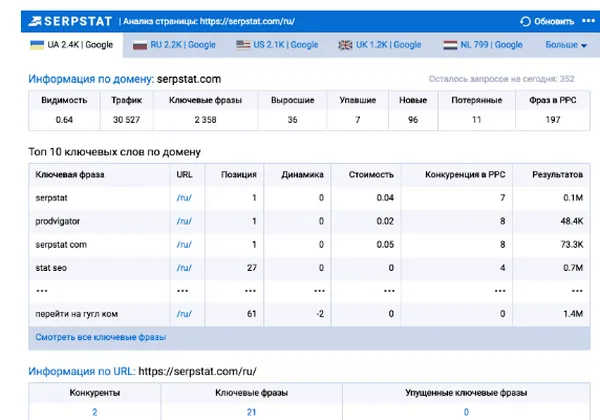Click the Ключевые фразы value 21
Image resolution: width=600 pixels, height=420 pixels.
(251, 412)
